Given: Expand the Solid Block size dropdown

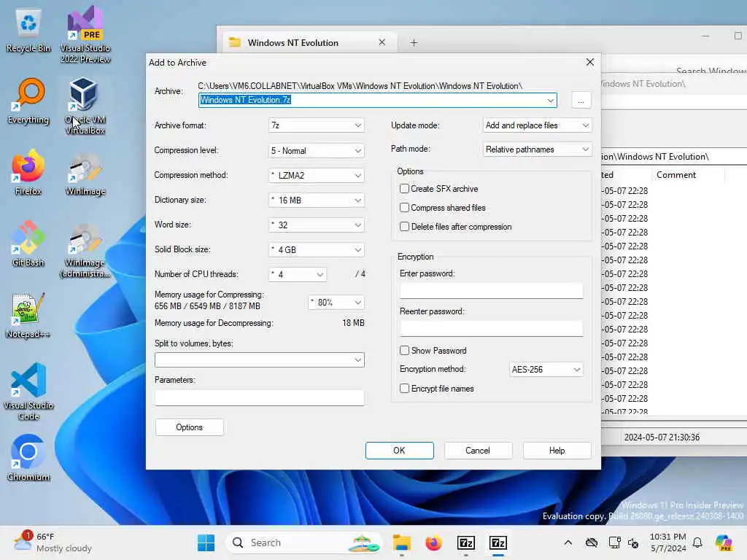Looking at the screenshot, I should [317, 249].
